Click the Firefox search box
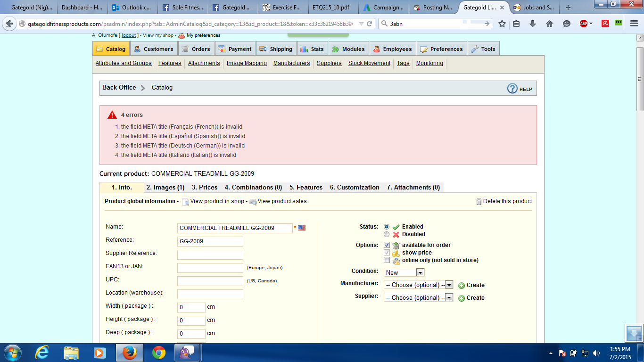 click(x=434, y=24)
